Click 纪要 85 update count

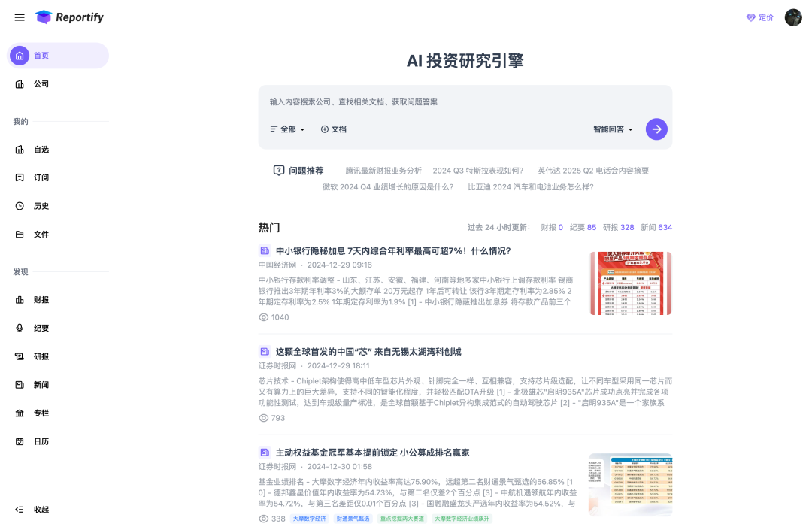[583, 227]
